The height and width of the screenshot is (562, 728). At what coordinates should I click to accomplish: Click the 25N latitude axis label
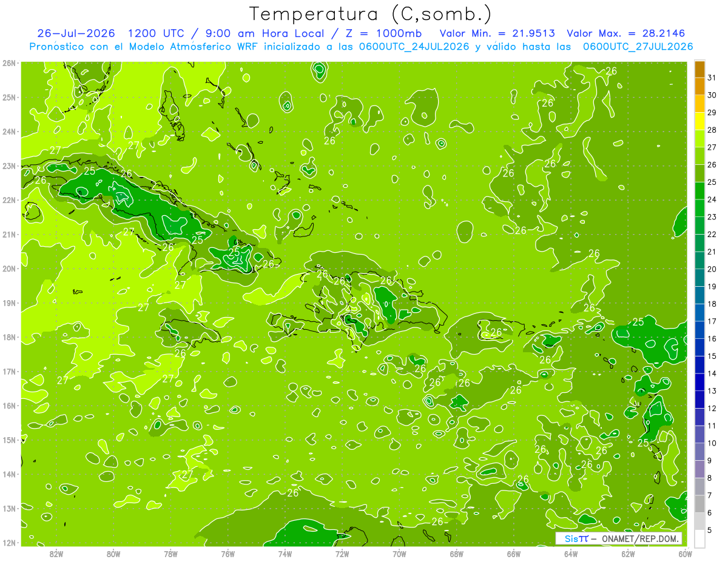pos(9,97)
